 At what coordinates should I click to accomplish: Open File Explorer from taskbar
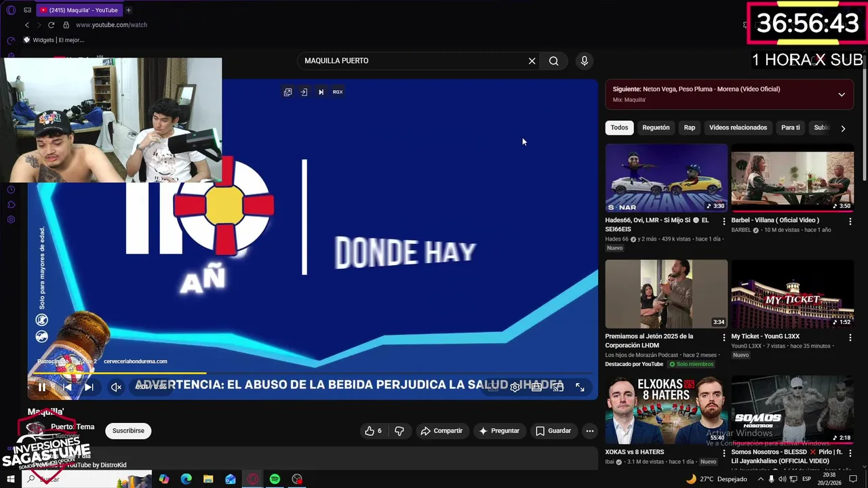pyautogui.click(x=208, y=479)
